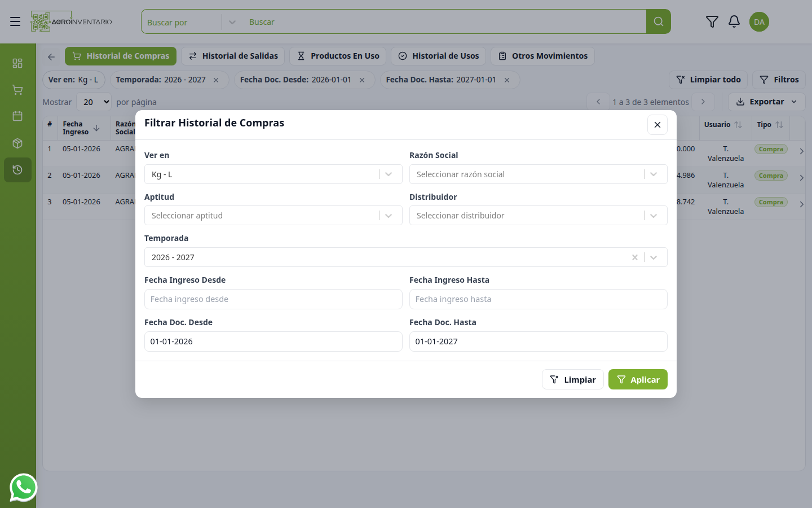Viewport: 812px width, 508px height.
Task: Expand the Razón Social dropdown
Action: [x=654, y=174]
